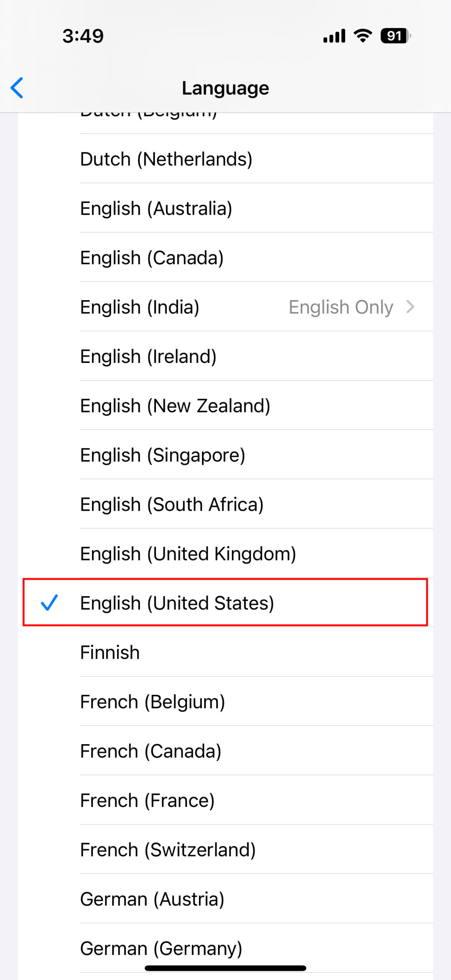Tap the cellular signal bars icon
This screenshot has width=451, height=980.
click(x=334, y=36)
